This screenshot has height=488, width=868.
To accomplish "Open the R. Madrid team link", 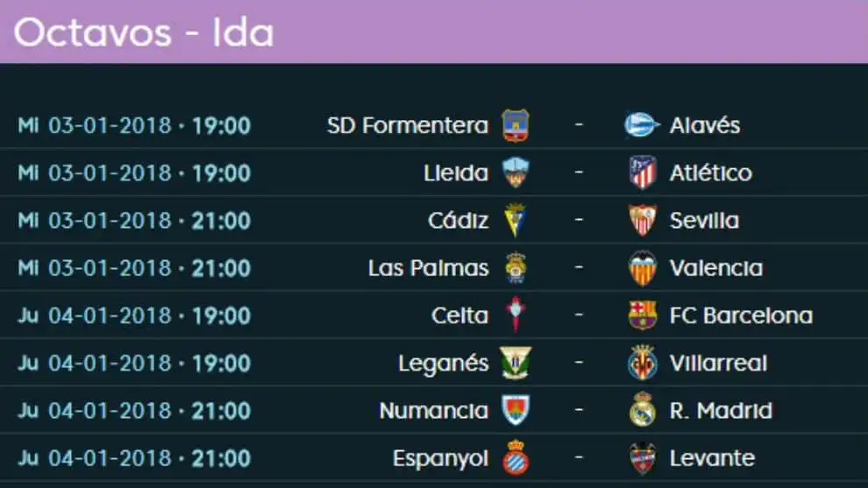I will [721, 410].
